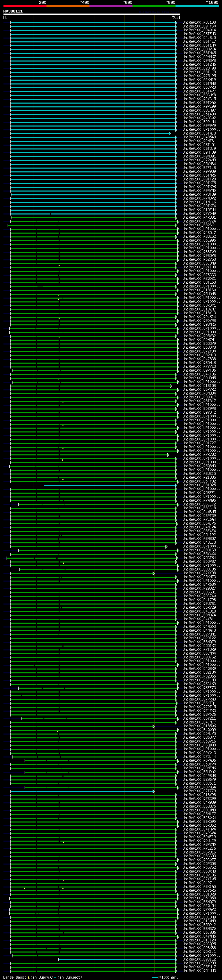Select hit label UniRef100_P05752
Viewport: 222px width, 980px height.
coord(199,867)
